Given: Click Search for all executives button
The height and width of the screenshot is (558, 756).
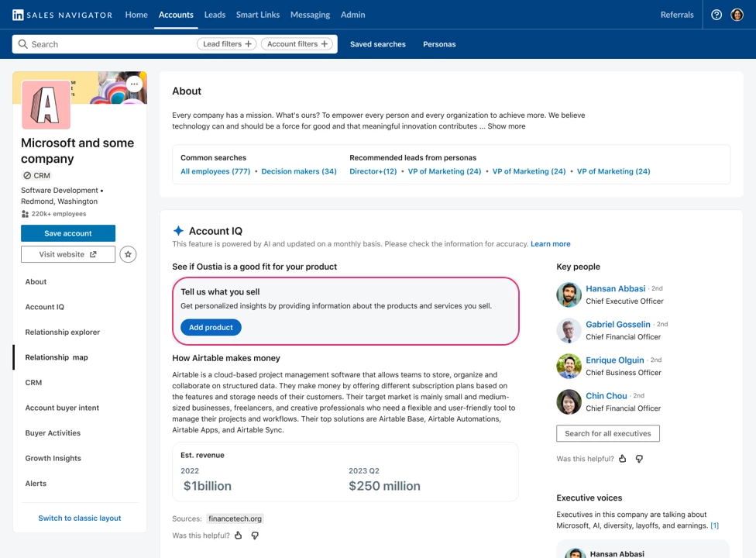Looking at the screenshot, I should point(608,433).
